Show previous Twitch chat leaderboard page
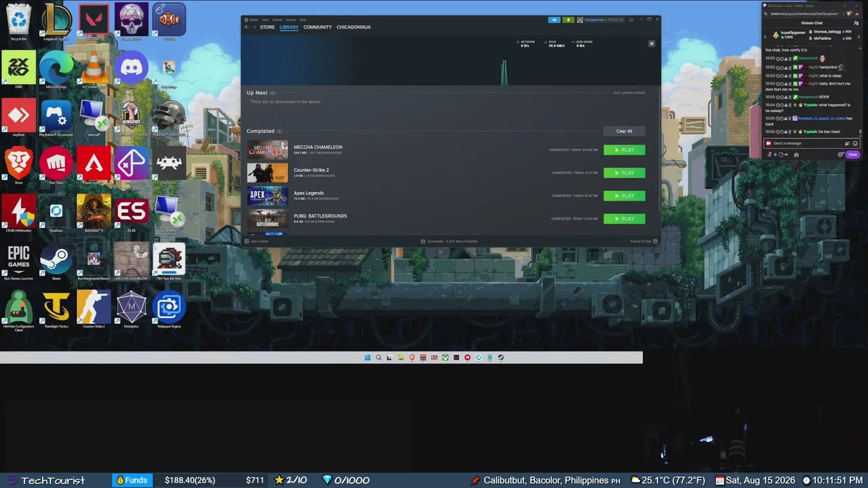Viewport: 868px width, 488px height. (766, 35)
